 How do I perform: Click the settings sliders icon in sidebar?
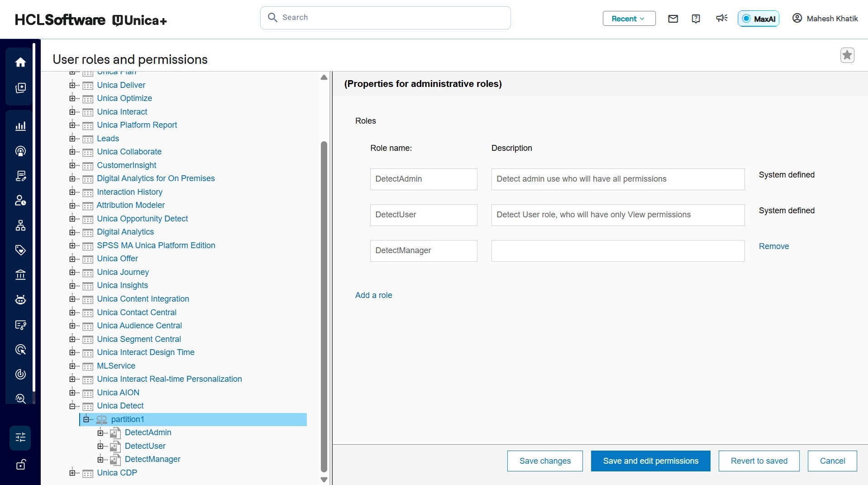click(x=20, y=437)
